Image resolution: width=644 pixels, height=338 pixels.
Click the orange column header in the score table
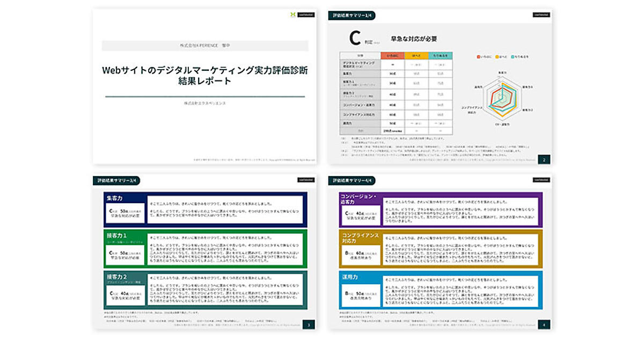coord(392,55)
